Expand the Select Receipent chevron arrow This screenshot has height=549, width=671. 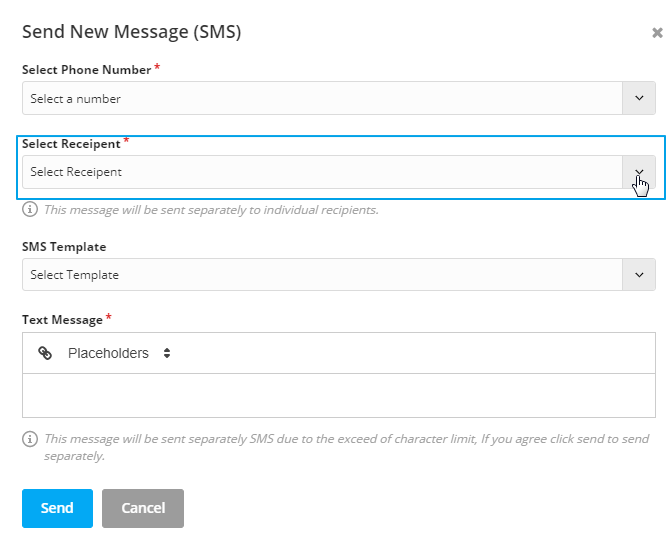(x=639, y=172)
